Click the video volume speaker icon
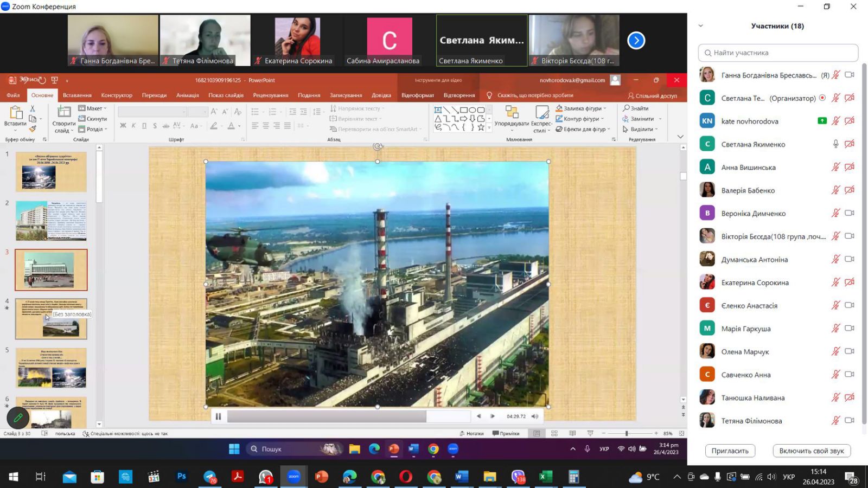The height and width of the screenshot is (488, 868). tap(535, 416)
